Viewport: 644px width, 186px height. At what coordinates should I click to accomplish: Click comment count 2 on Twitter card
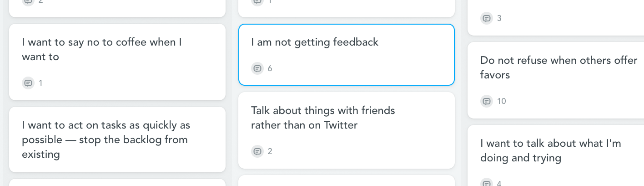[270, 151]
